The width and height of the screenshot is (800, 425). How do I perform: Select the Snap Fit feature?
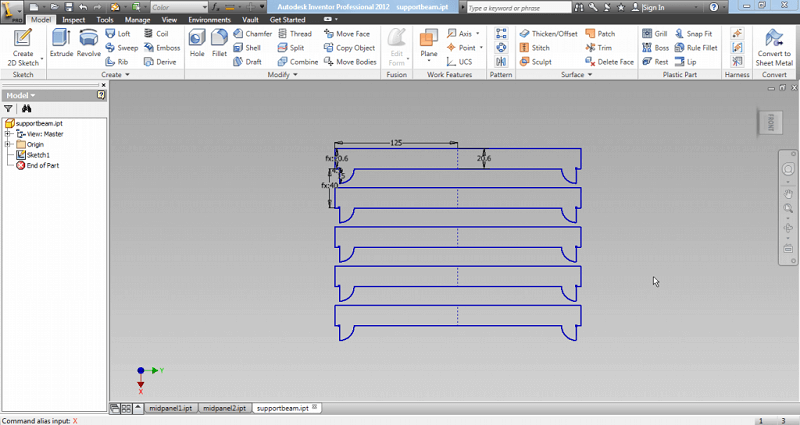(x=693, y=34)
